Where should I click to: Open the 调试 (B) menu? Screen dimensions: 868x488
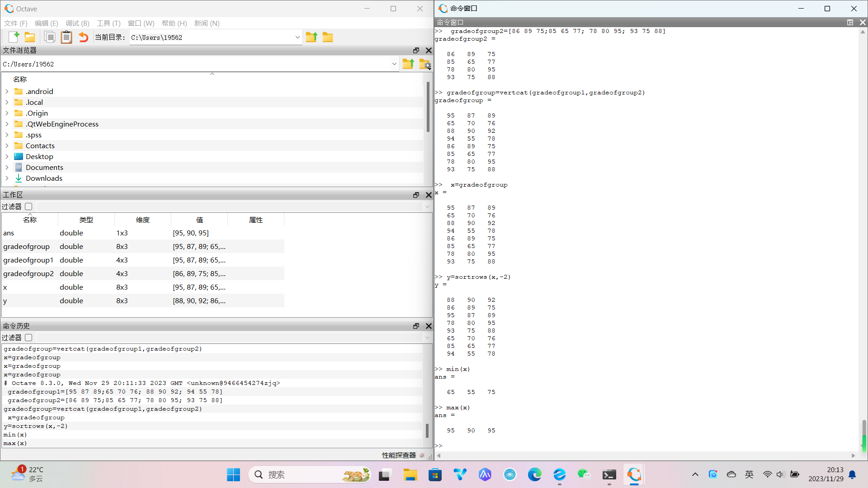coord(77,23)
